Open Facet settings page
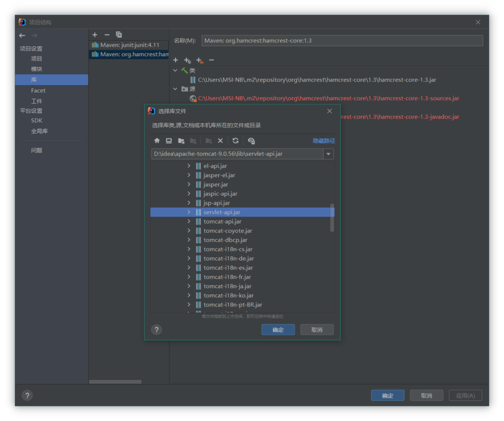Image resolution: width=504 pixels, height=421 pixels. pos(38,90)
